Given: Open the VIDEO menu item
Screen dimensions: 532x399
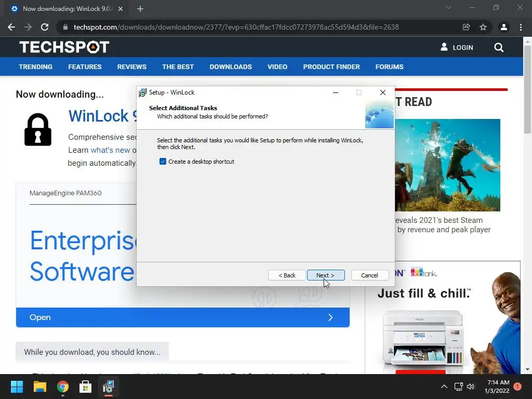Looking at the screenshot, I should click(277, 67).
